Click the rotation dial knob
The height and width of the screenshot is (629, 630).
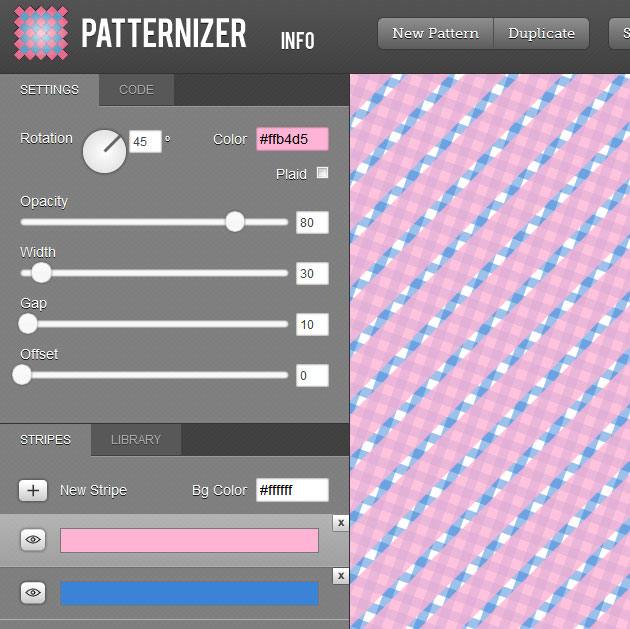[x=104, y=152]
